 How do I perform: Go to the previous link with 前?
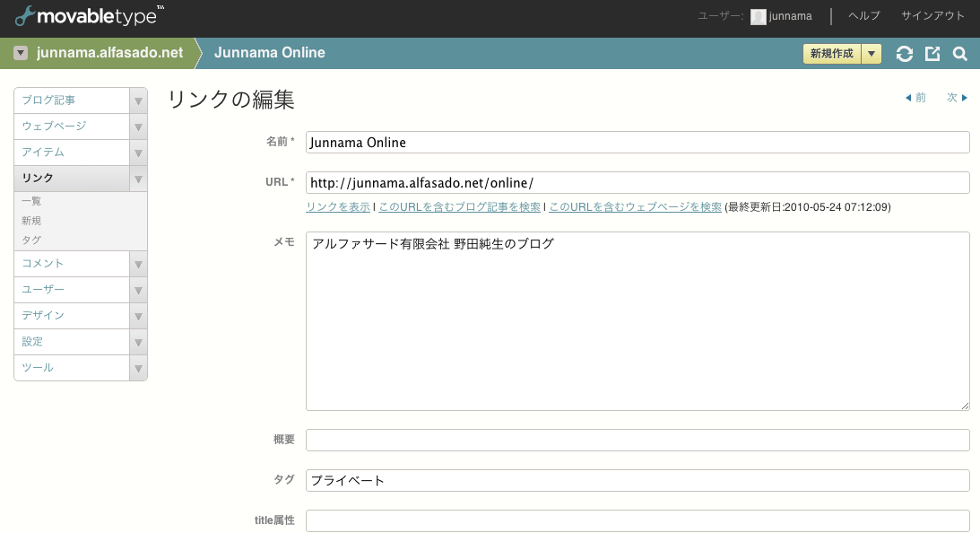point(915,98)
